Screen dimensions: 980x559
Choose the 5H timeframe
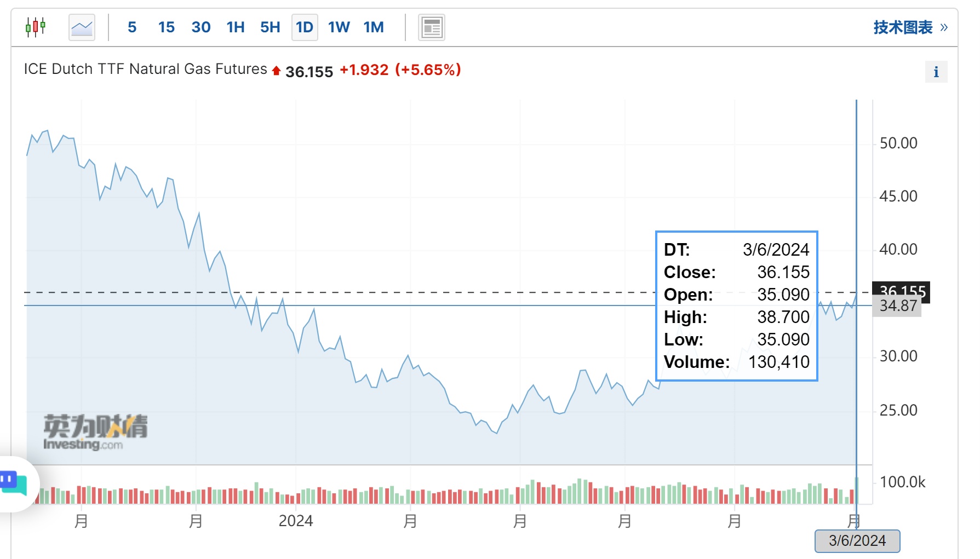coord(270,27)
